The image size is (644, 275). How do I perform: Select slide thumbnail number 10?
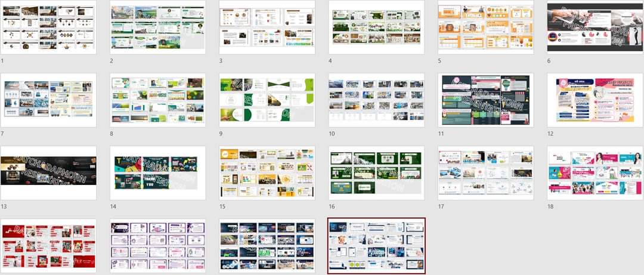click(x=376, y=100)
